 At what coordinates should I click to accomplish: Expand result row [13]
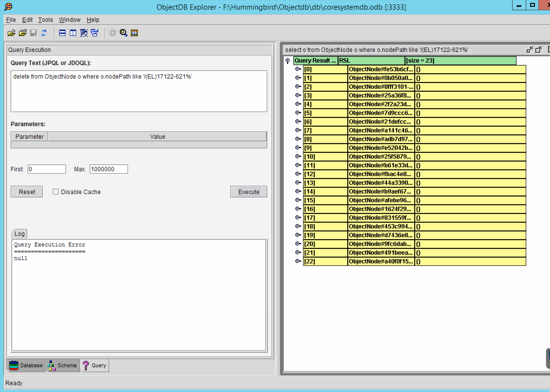[298, 183]
